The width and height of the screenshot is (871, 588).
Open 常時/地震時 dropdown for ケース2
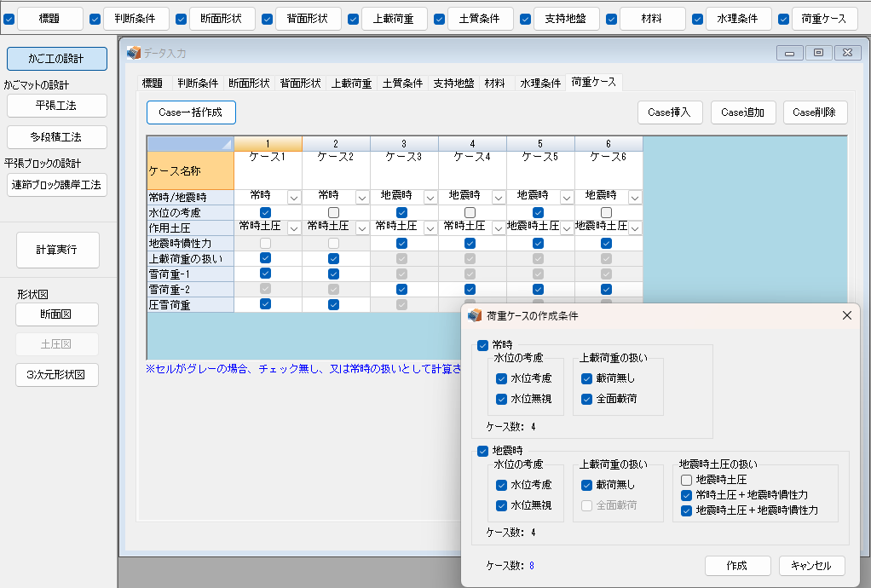click(x=362, y=198)
